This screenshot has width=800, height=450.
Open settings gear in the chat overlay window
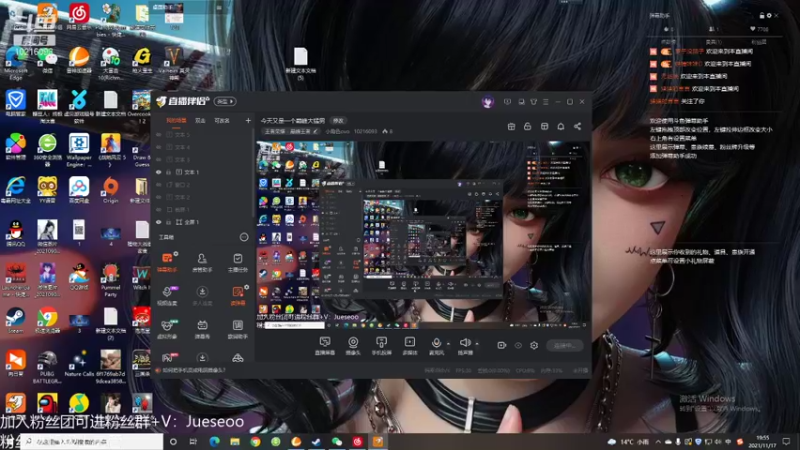point(769,15)
